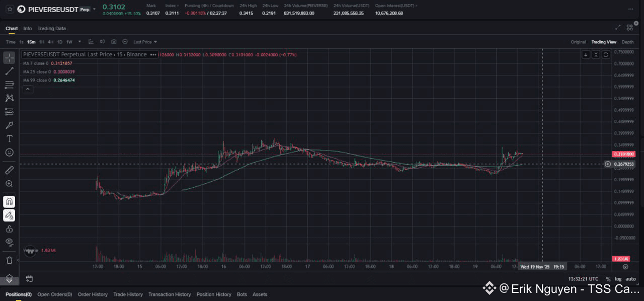
Task: Select the text annotation tool
Action: pos(9,139)
